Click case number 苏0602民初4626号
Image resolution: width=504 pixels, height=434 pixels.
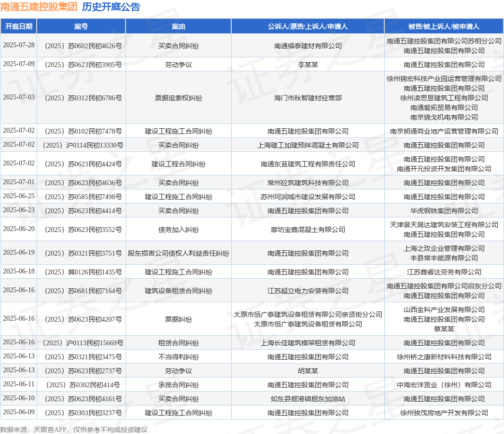(83, 46)
